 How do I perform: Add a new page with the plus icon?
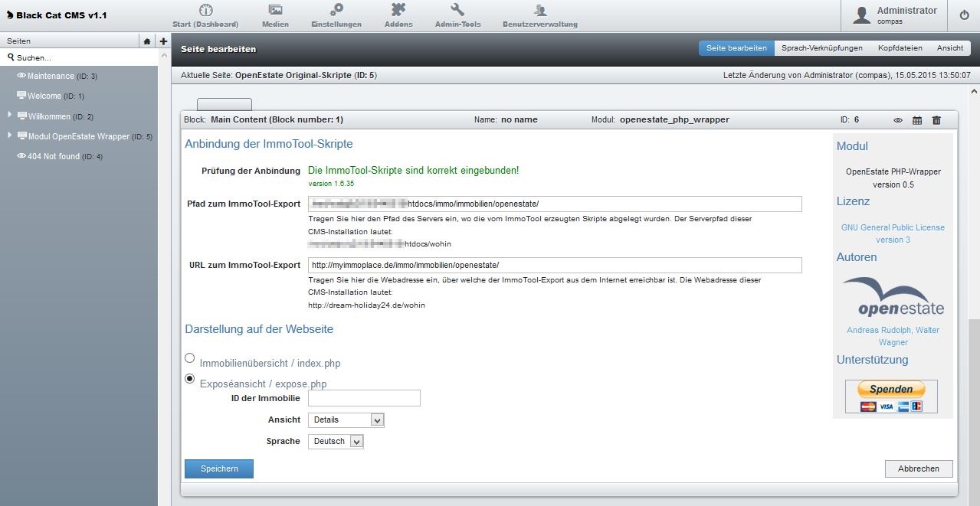coord(163,41)
